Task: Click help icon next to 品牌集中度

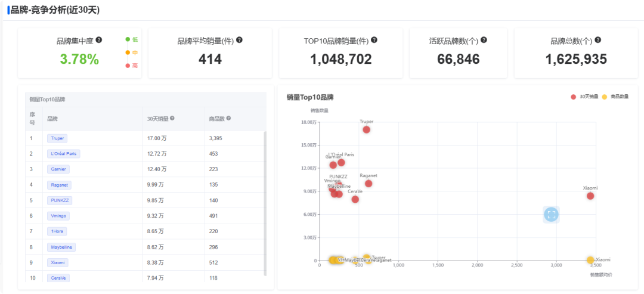Action: coord(98,40)
